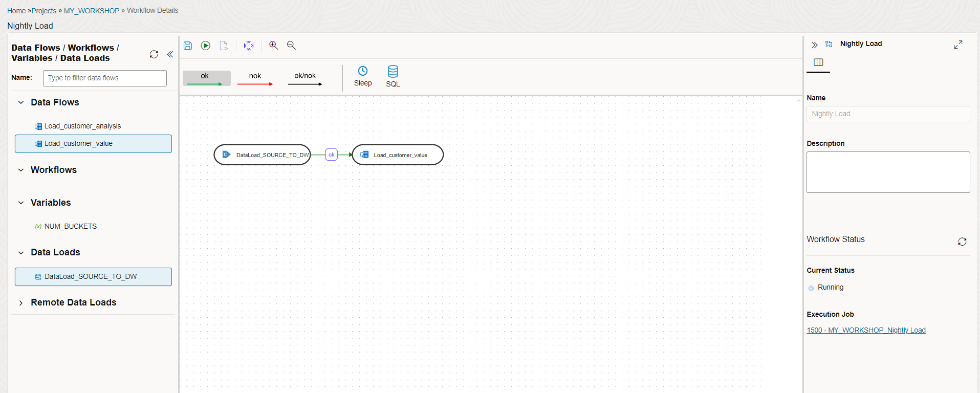Screen dimensions: 980x393
Task: Expand the properties panel to full size
Action: (958, 45)
